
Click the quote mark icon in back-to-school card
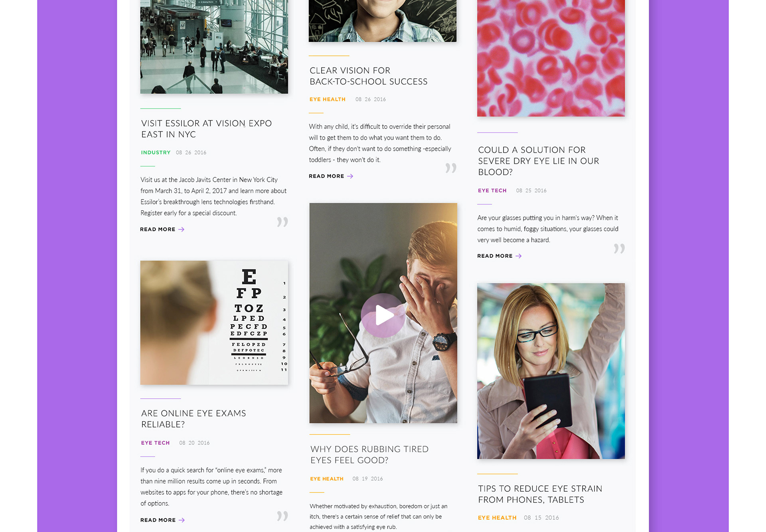(451, 168)
